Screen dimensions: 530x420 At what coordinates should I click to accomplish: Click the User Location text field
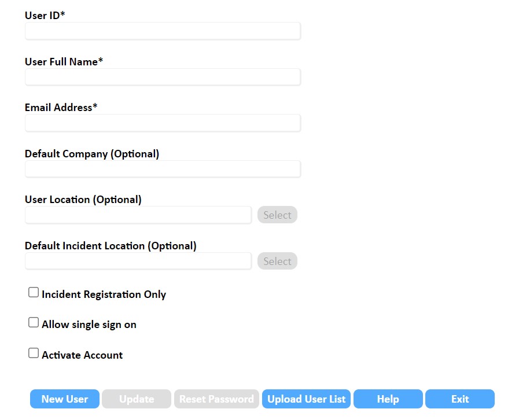pyautogui.click(x=138, y=215)
